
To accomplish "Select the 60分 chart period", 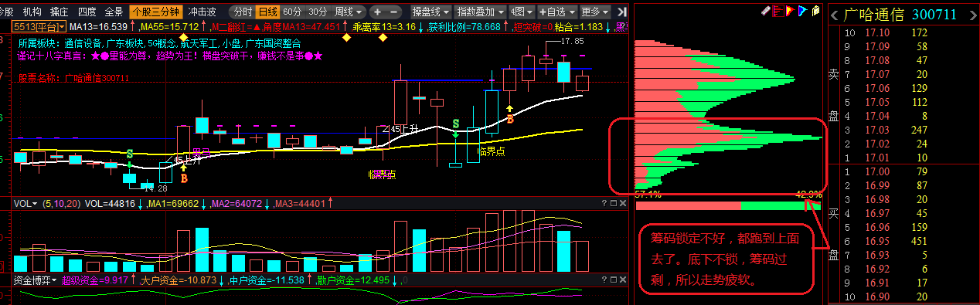I will coord(292,12).
